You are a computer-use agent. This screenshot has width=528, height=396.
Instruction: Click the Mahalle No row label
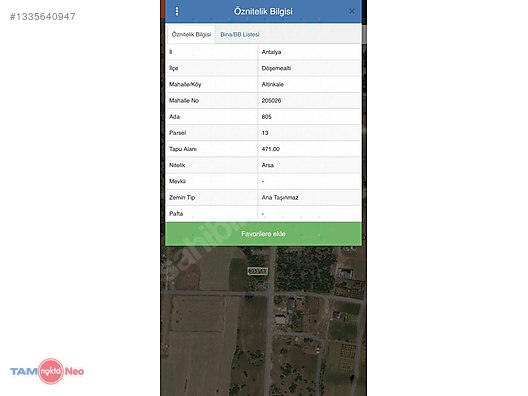click(x=184, y=100)
